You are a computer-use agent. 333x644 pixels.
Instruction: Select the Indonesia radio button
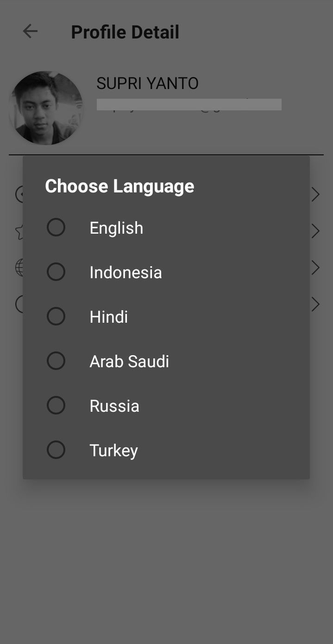pos(56,272)
